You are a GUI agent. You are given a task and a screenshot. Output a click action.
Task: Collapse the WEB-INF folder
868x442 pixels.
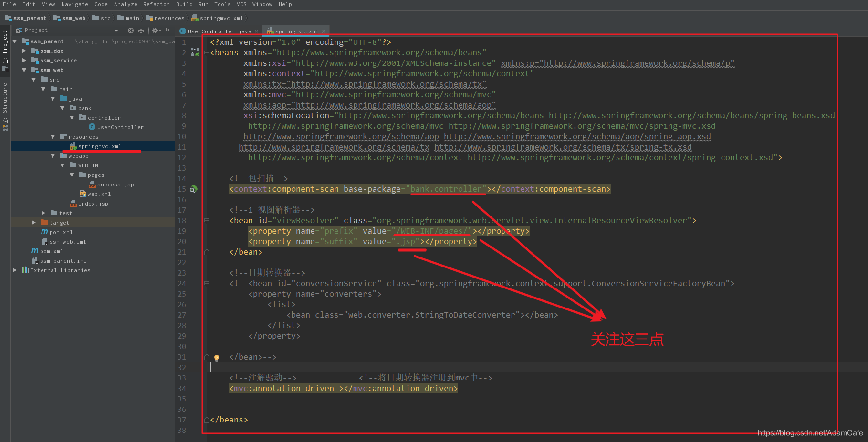point(63,165)
